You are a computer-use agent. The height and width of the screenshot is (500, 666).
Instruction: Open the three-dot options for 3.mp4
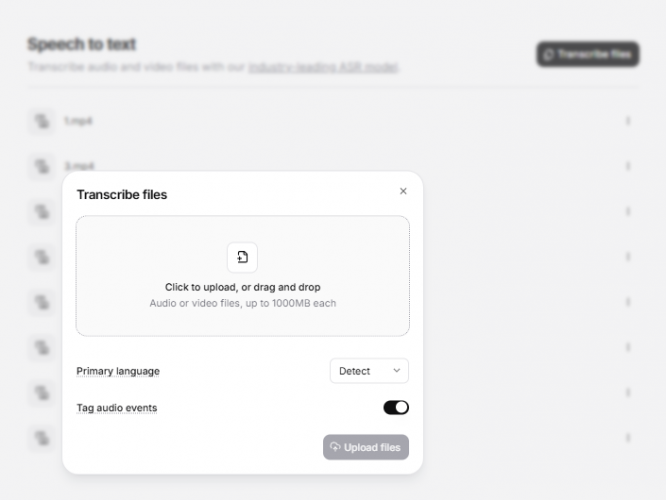pos(628,166)
